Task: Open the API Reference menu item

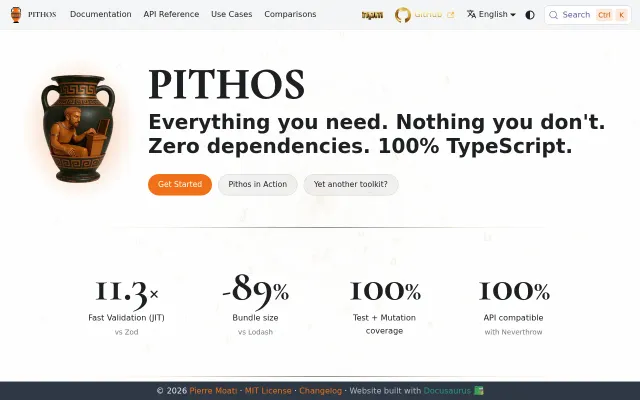Action: pos(171,14)
